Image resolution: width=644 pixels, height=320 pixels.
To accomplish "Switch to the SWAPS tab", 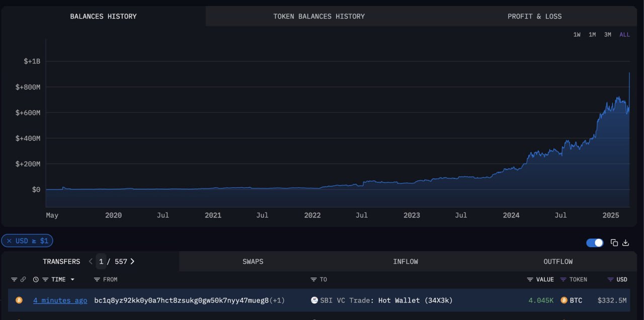I will click(253, 261).
